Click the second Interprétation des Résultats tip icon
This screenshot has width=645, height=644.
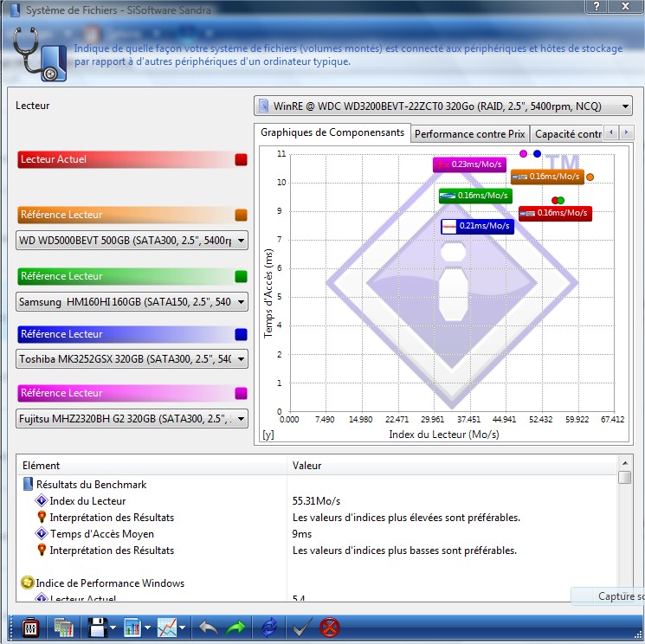tap(42, 550)
